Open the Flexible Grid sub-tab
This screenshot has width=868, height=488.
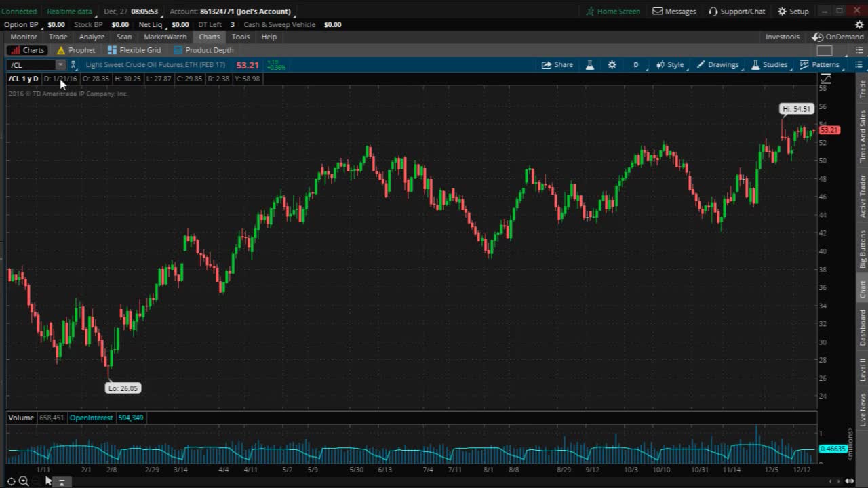click(x=134, y=50)
